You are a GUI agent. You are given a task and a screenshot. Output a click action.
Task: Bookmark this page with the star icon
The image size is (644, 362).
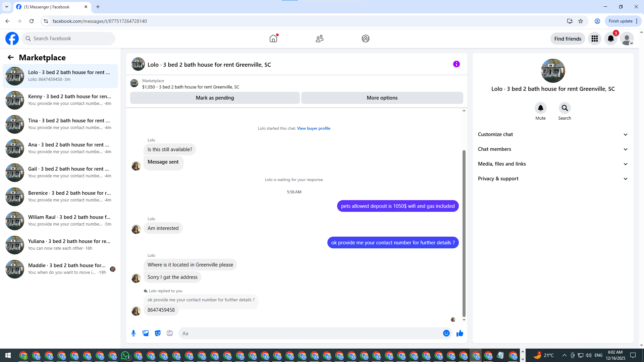click(581, 21)
